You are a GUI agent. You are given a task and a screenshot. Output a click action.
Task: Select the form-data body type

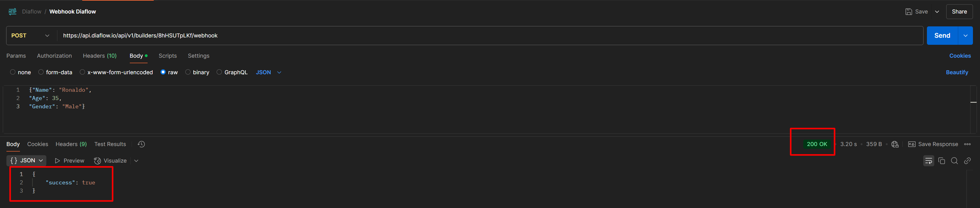click(41, 72)
